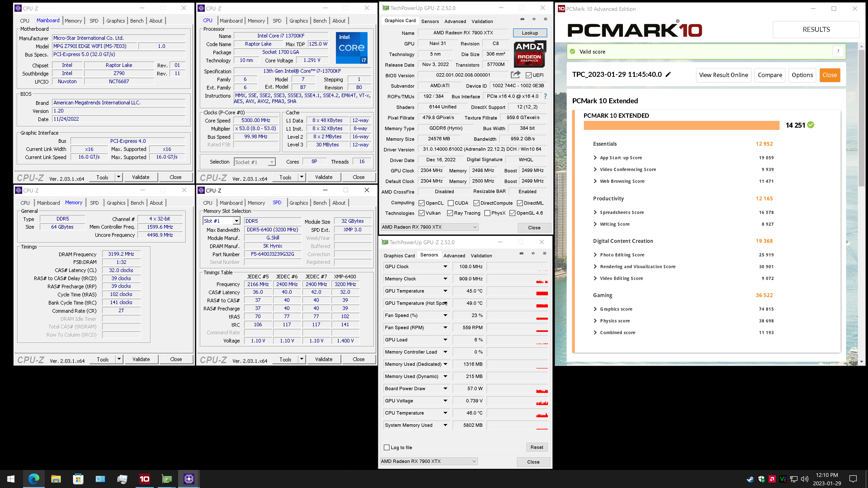Click Reset button in GPU-Z Sensors
The image size is (868, 488).
point(537,447)
